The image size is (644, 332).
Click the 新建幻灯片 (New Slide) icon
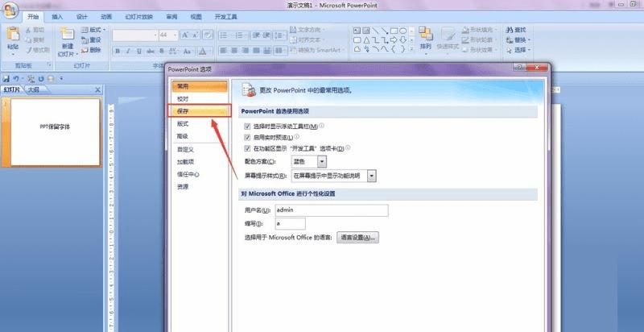coord(68,35)
